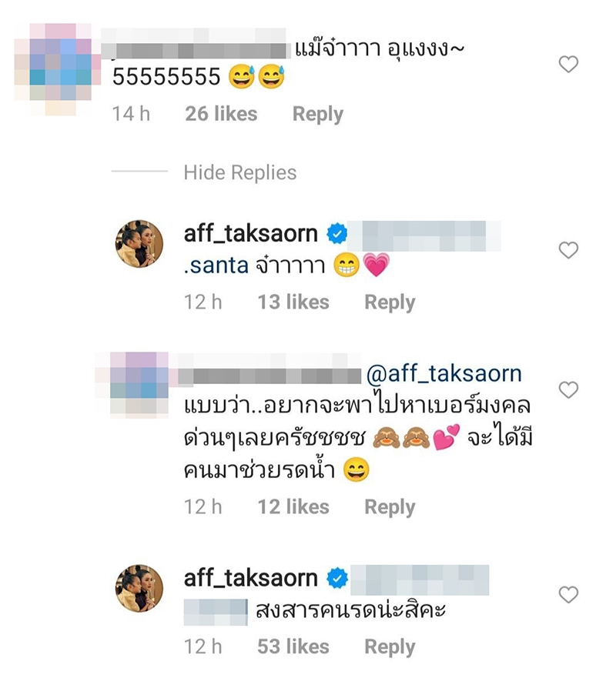Collapse the thread using Hide Replies

point(240,172)
